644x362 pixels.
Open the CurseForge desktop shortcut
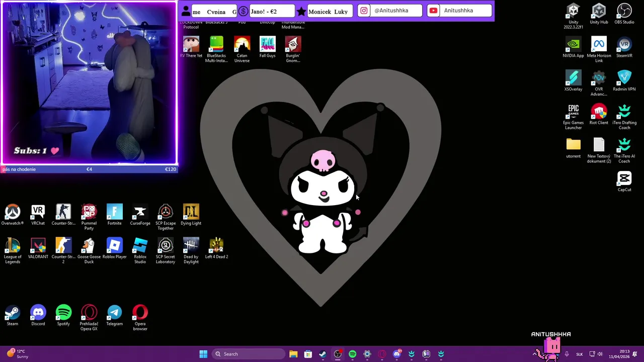[x=140, y=215]
